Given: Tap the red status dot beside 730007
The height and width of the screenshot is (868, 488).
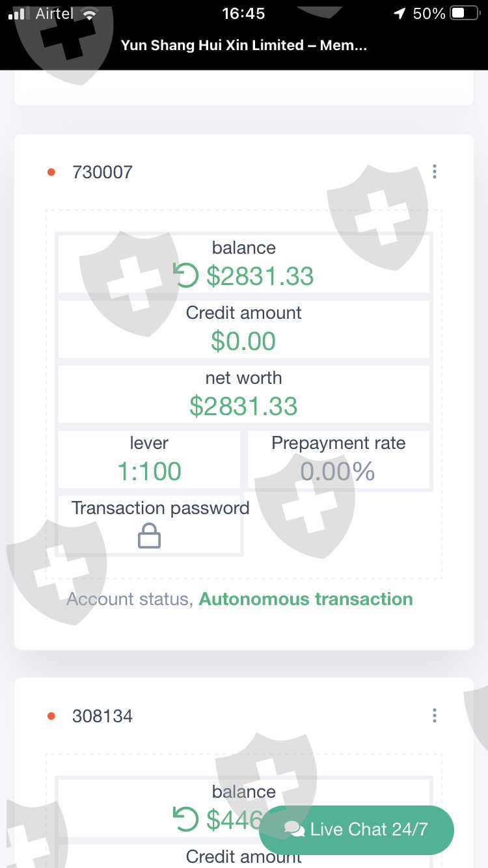Looking at the screenshot, I should pyautogui.click(x=51, y=172).
